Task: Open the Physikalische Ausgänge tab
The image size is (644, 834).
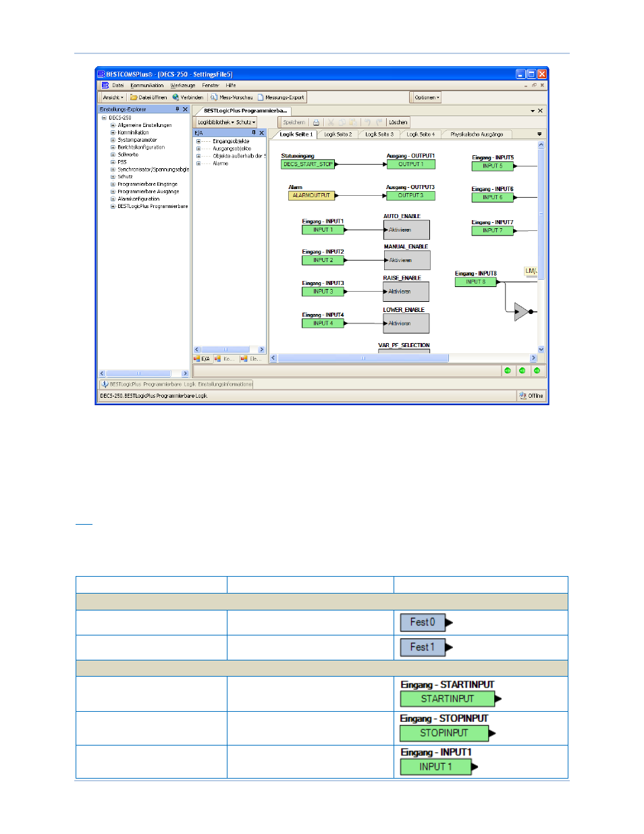Action: 477,134
